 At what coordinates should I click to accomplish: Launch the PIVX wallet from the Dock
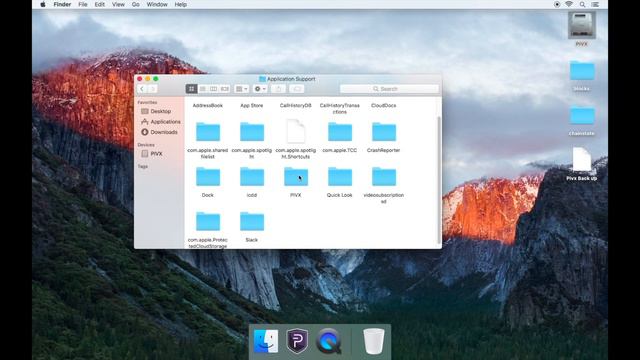[x=297, y=341]
